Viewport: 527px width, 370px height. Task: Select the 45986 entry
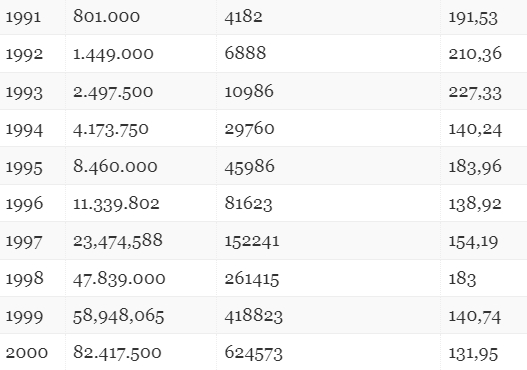[249, 167]
